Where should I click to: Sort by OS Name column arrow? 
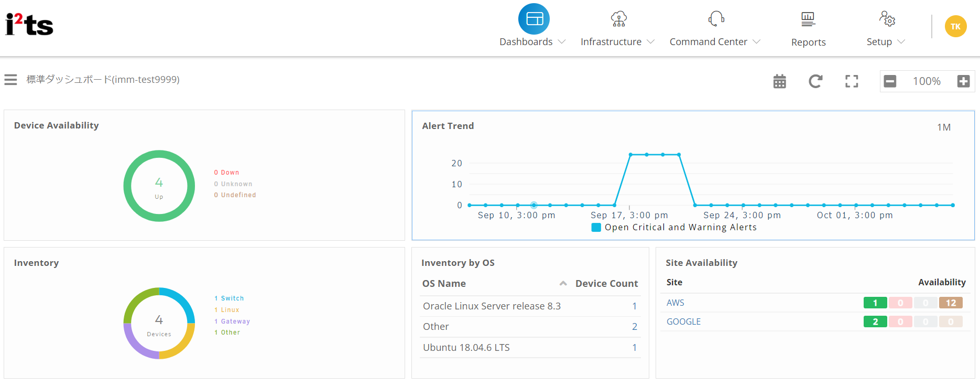click(563, 284)
